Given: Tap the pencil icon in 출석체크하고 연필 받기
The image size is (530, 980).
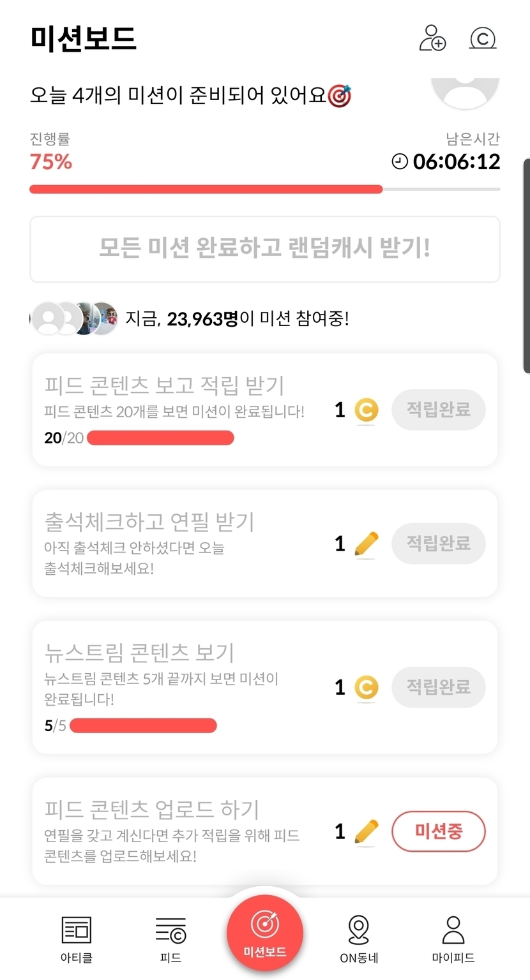Looking at the screenshot, I should click(x=366, y=544).
